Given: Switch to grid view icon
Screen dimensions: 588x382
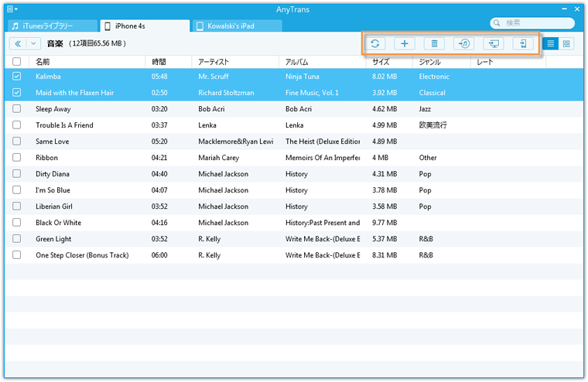Looking at the screenshot, I should pyautogui.click(x=566, y=43).
